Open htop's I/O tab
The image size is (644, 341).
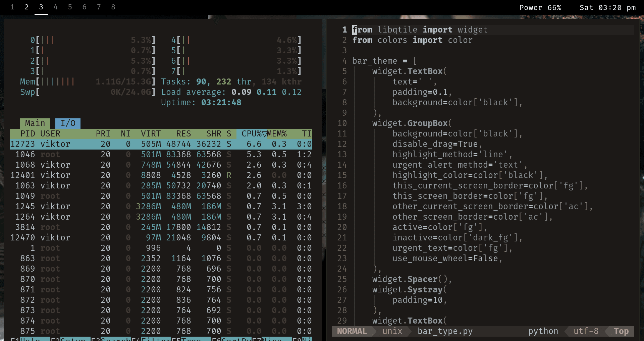[x=68, y=123]
